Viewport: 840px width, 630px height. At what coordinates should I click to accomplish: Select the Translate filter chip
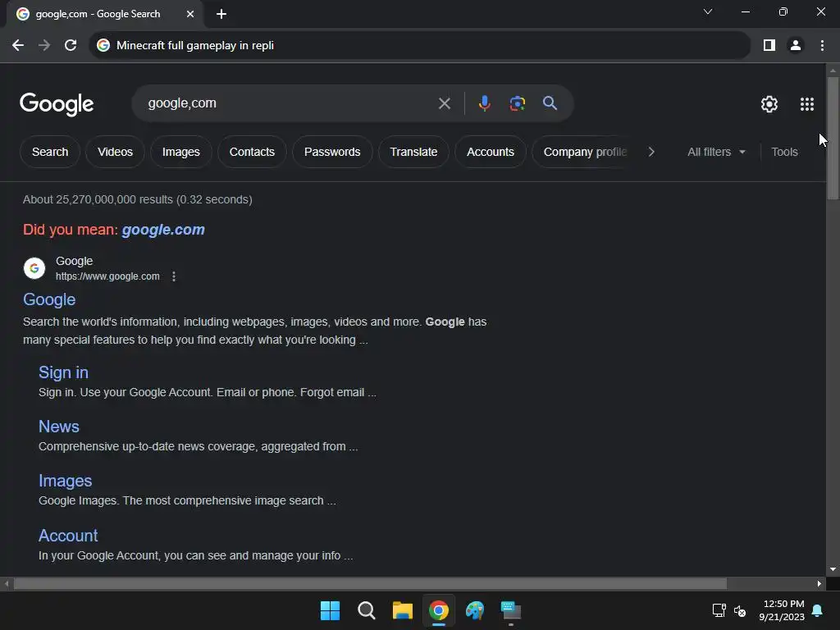pos(413,152)
